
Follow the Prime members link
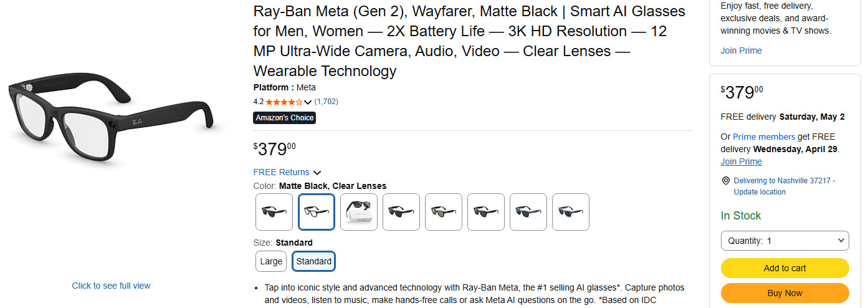pyautogui.click(x=763, y=137)
